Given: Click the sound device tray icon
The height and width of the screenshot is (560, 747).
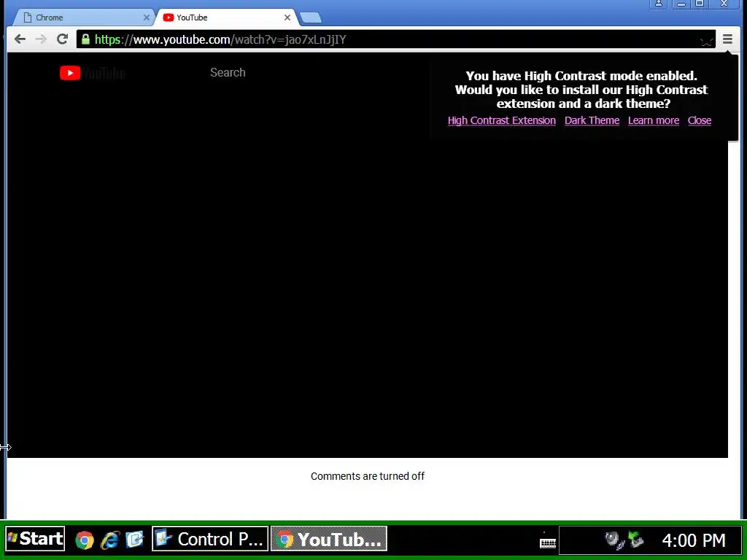Looking at the screenshot, I should 614,540.
